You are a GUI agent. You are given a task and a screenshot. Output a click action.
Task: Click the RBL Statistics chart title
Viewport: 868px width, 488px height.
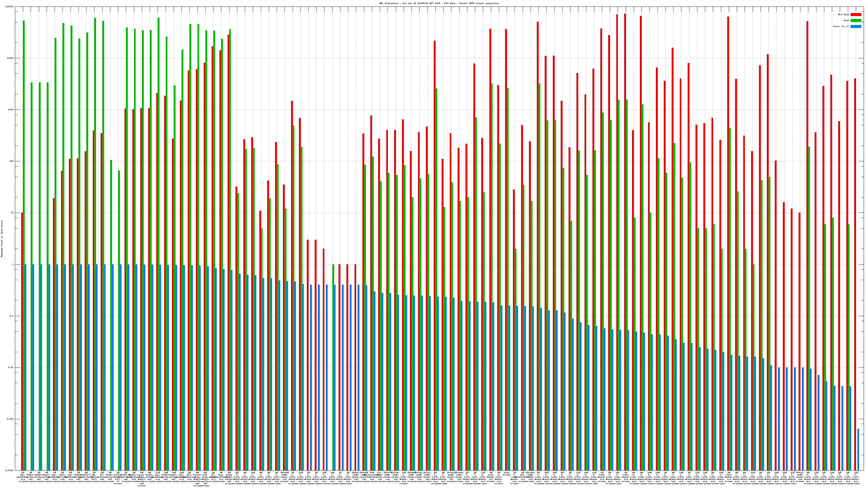[439, 3]
